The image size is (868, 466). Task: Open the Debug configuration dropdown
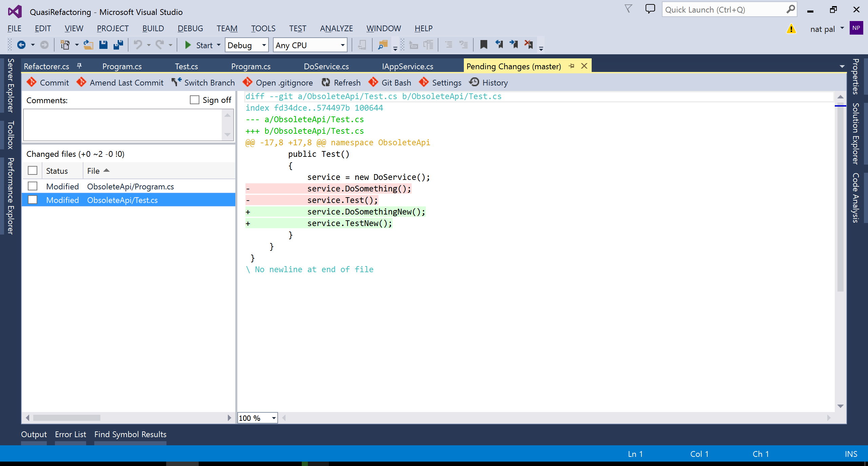pos(247,45)
